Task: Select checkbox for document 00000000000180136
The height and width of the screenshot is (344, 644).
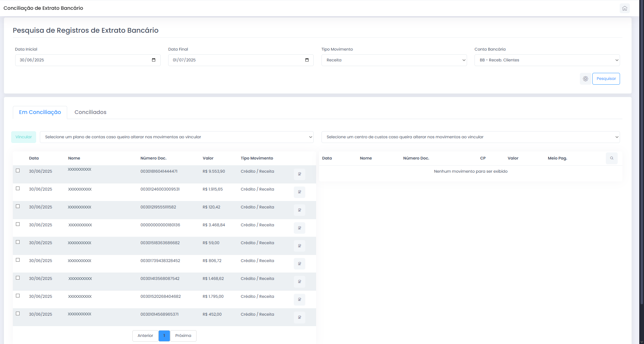Action: pos(18,224)
